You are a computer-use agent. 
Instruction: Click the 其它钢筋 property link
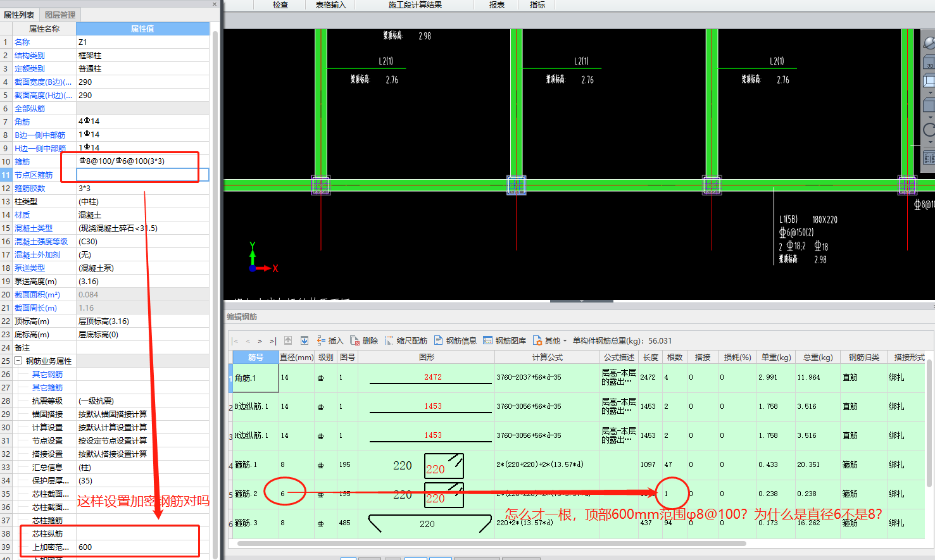(x=47, y=374)
